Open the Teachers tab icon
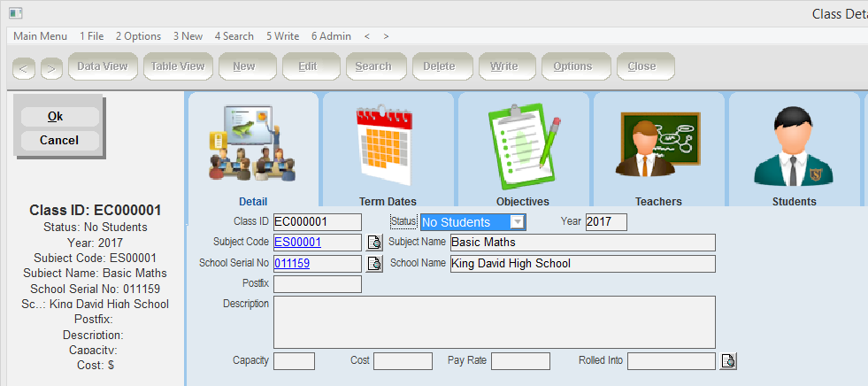 658,144
